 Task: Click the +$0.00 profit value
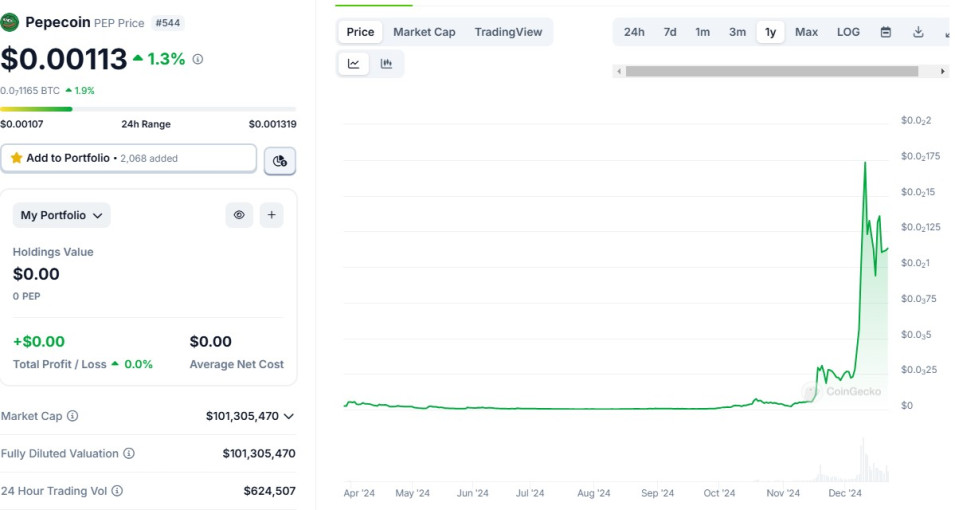(x=39, y=342)
